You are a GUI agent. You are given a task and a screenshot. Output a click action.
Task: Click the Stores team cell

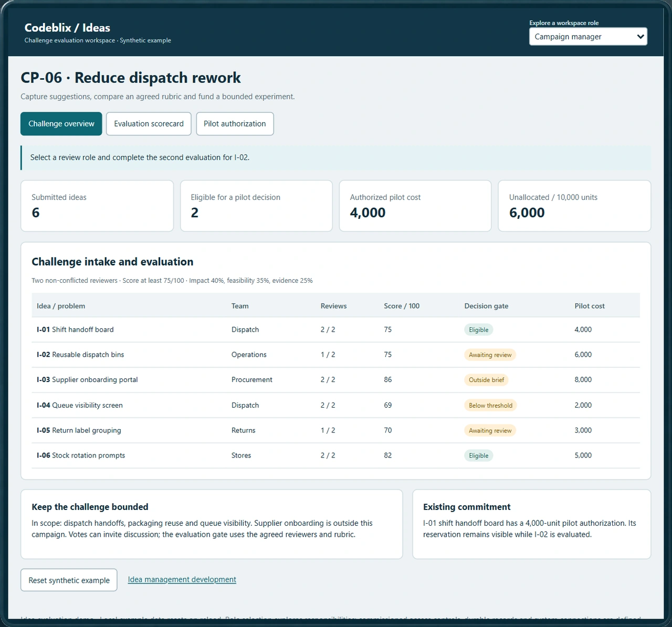[241, 455]
